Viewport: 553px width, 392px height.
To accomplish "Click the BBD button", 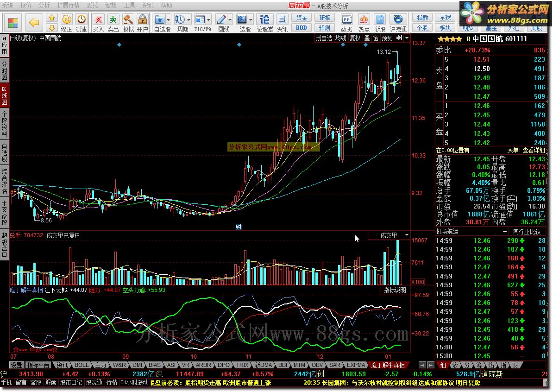I will [301, 27].
